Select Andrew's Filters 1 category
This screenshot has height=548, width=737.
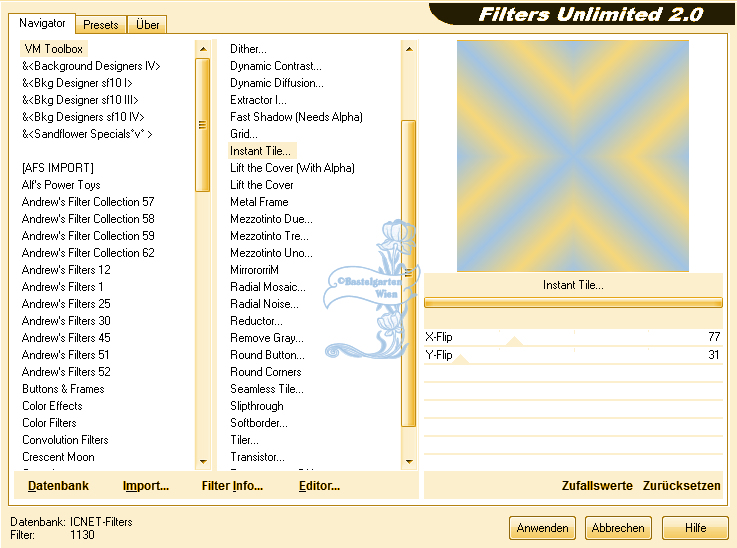63,287
